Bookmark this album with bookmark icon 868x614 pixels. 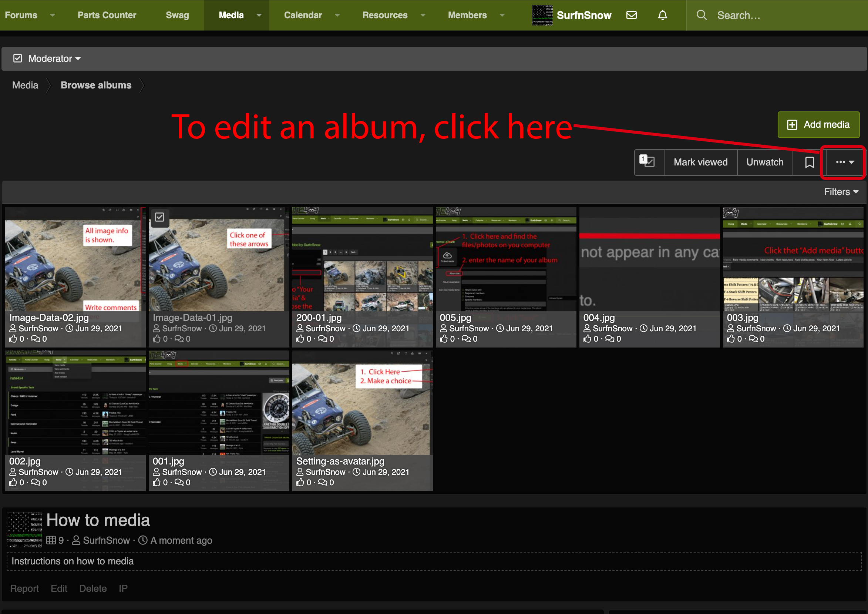[x=810, y=162]
